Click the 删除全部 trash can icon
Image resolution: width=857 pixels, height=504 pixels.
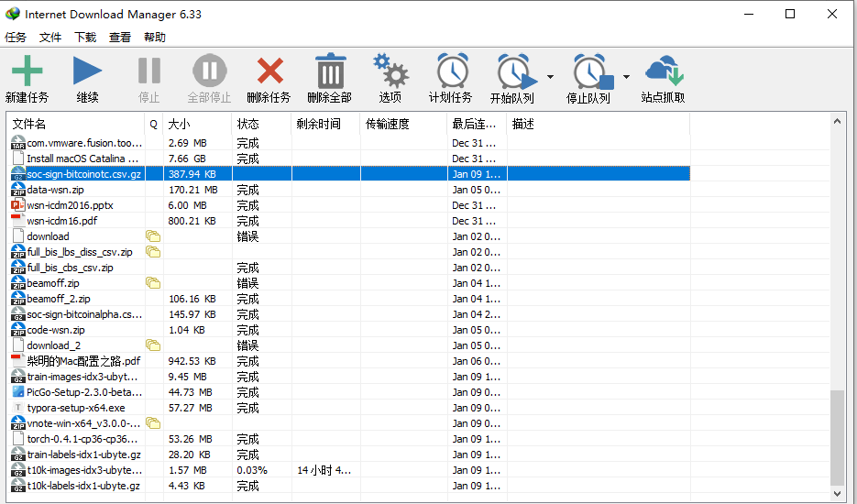click(x=331, y=71)
